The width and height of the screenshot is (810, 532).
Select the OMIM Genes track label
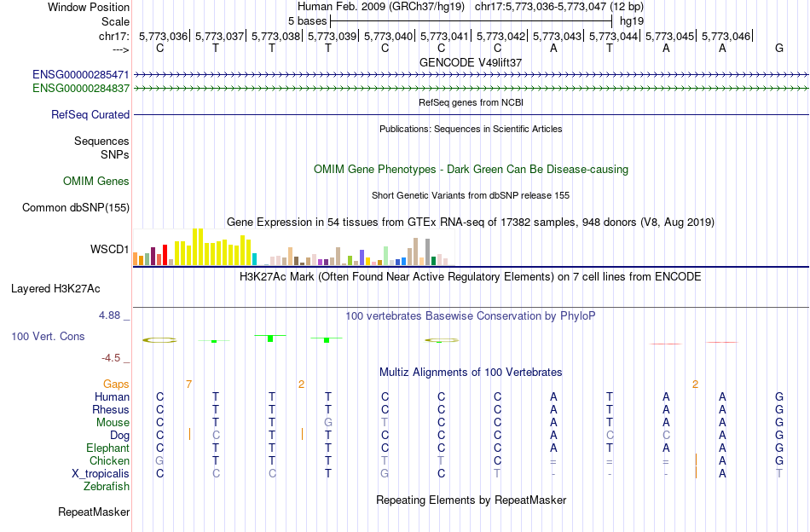96,182
